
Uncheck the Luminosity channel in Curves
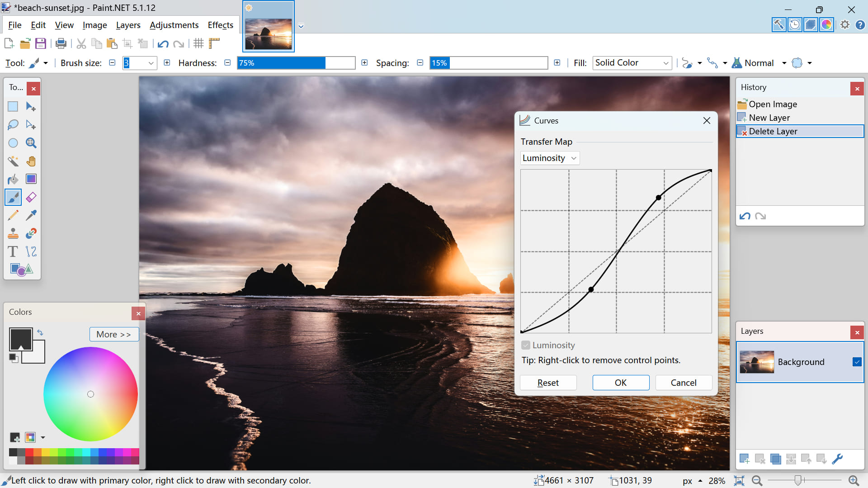pyautogui.click(x=525, y=345)
